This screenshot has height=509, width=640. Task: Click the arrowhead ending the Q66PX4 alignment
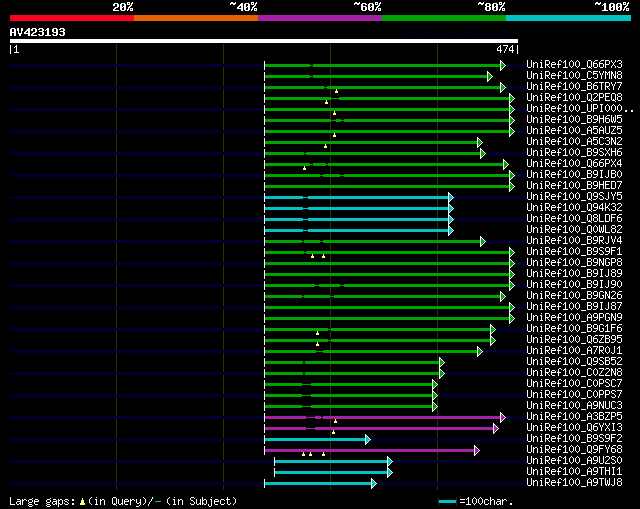pyautogui.click(x=506, y=164)
